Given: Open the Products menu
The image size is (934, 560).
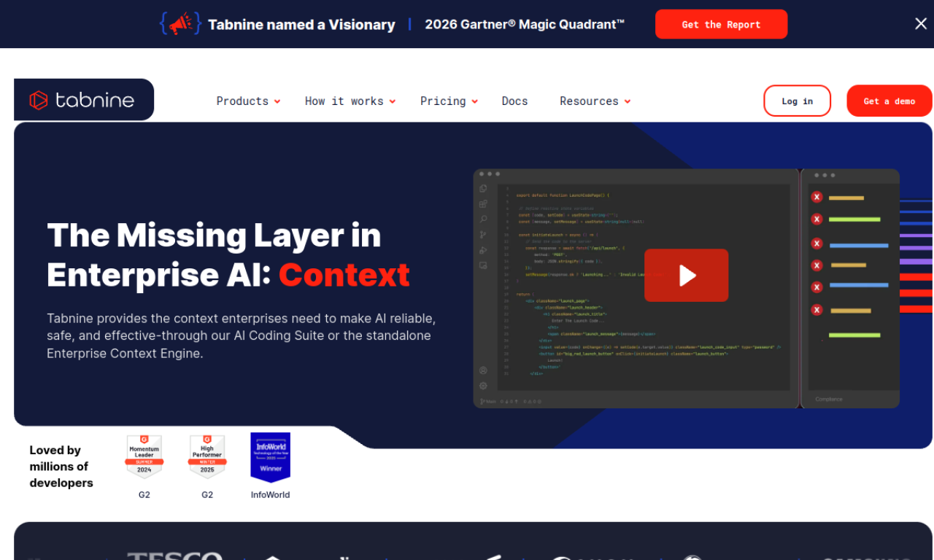Looking at the screenshot, I should click(x=242, y=101).
